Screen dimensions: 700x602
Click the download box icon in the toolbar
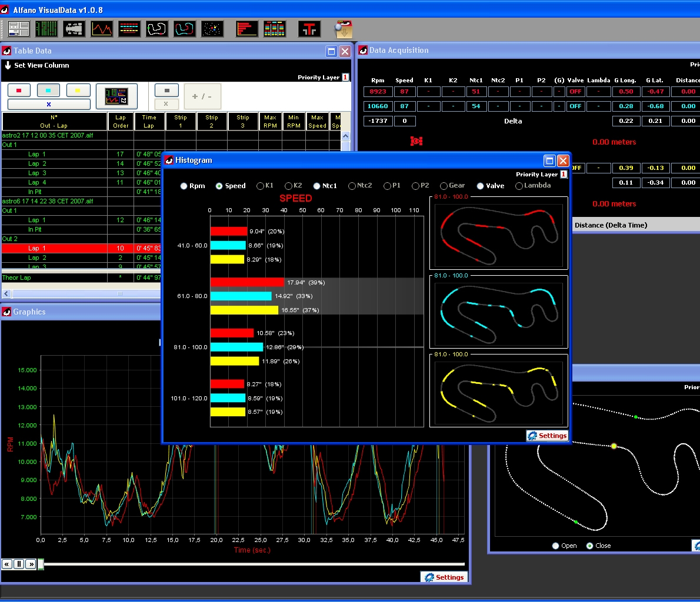(x=344, y=29)
